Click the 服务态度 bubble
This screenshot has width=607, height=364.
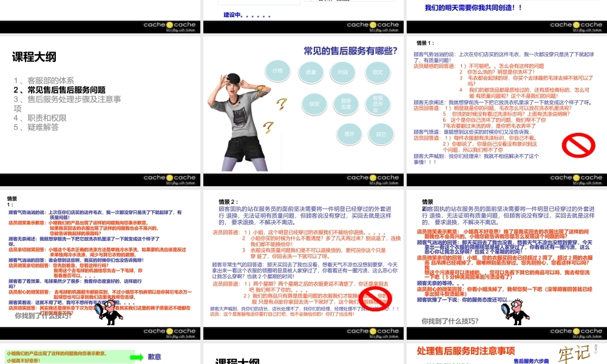346,104
